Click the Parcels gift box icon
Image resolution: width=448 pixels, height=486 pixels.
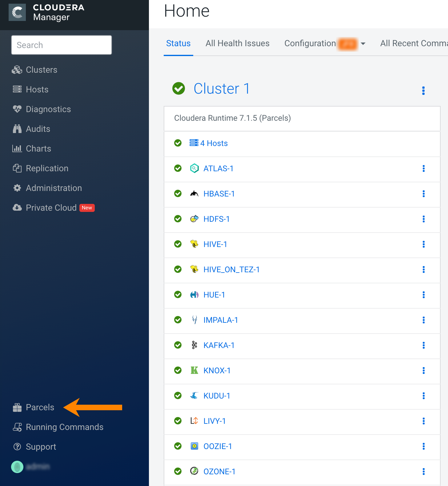[x=17, y=407]
